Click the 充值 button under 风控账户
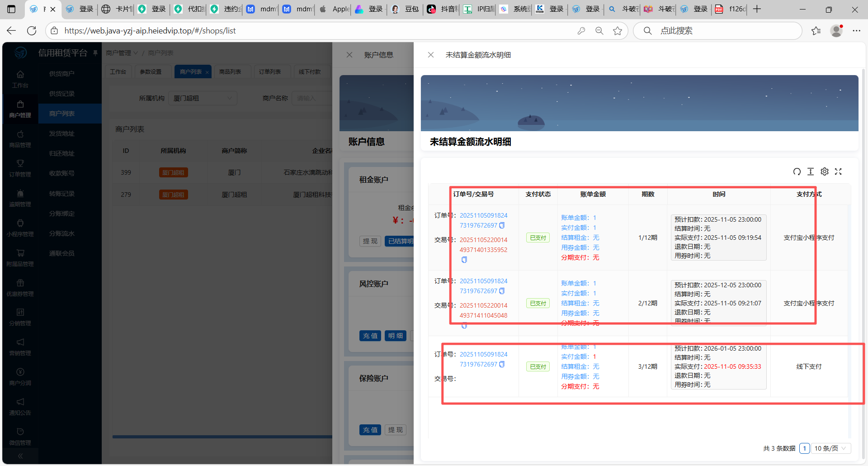Viewport: 868px width, 466px height. pyautogui.click(x=370, y=336)
